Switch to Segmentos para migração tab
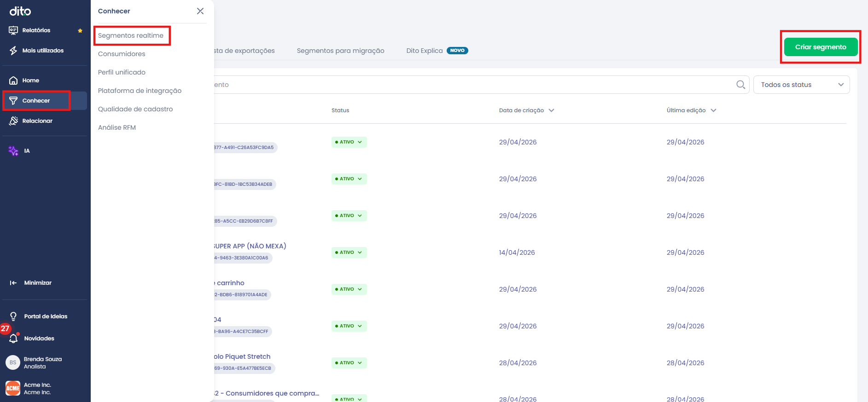The width and height of the screenshot is (868, 402). pyautogui.click(x=340, y=51)
